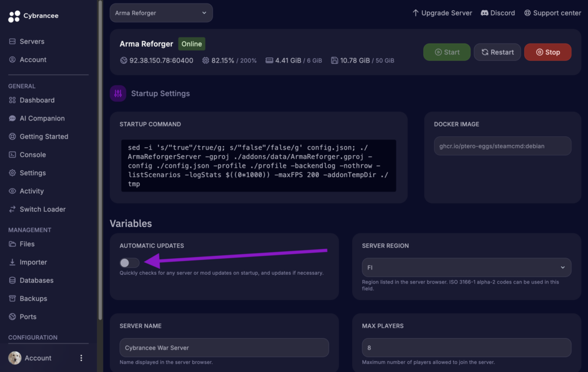Click the Upgrade Server arrow icon
The width and height of the screenshot is (588, 372).
click(x=415, y=13)
